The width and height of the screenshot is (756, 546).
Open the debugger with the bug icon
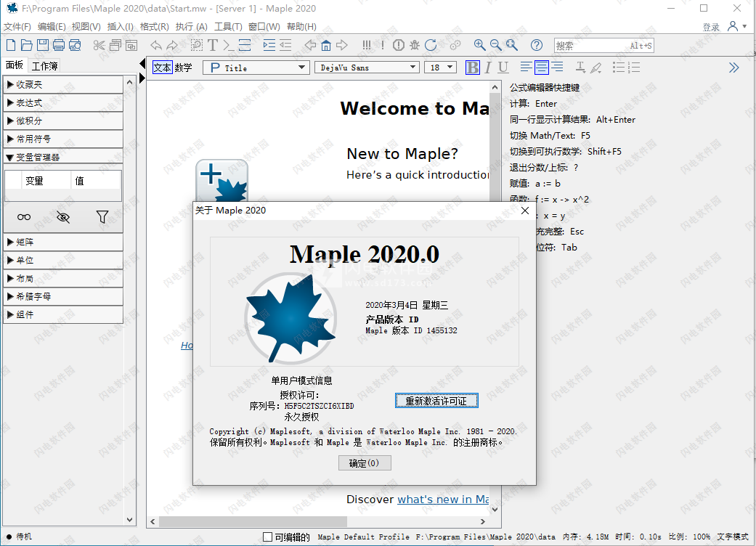point(415,45)
